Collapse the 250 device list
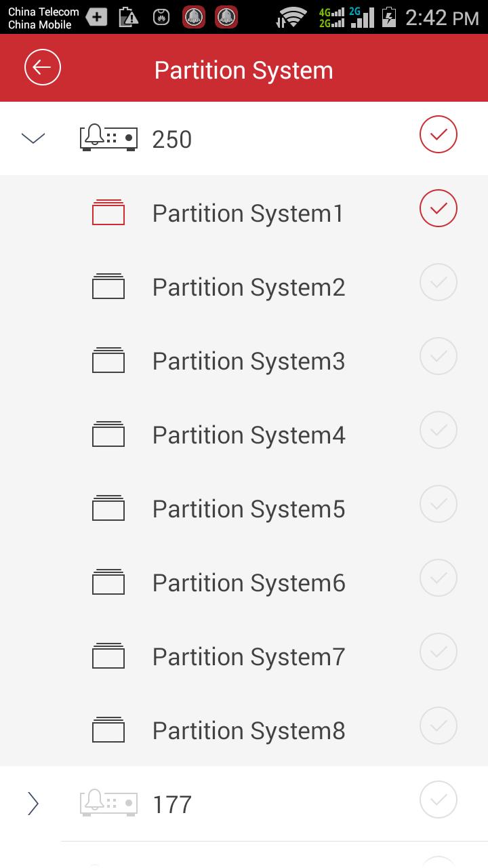488x868 pixels. pos(33,139)
